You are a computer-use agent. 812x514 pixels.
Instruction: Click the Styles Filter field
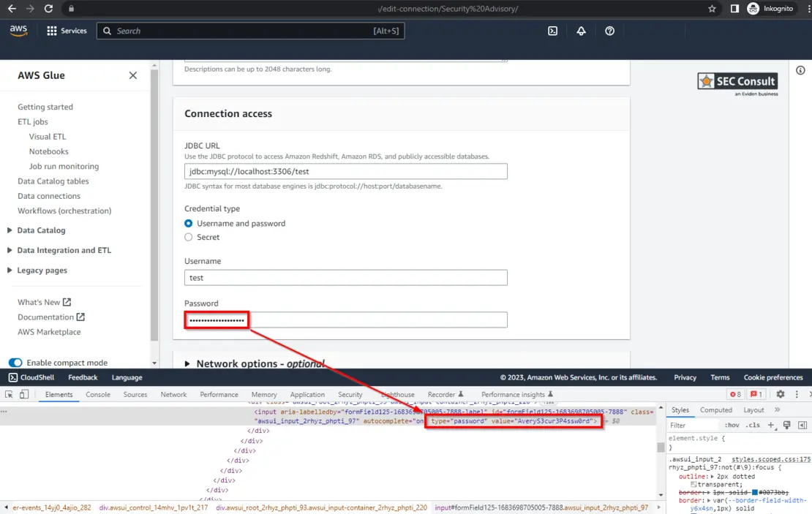[x=693, y=425]
